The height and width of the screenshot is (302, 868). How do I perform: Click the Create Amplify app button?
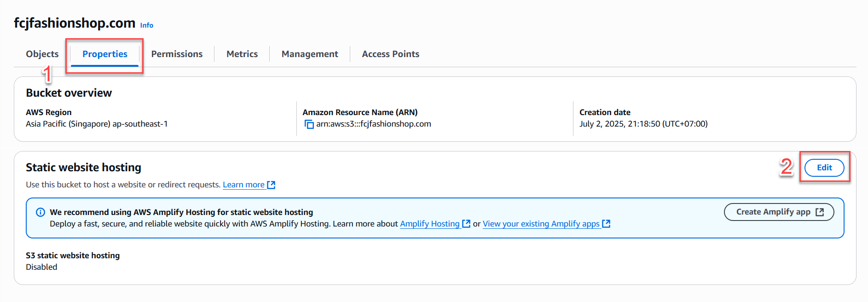coord(779,212)
